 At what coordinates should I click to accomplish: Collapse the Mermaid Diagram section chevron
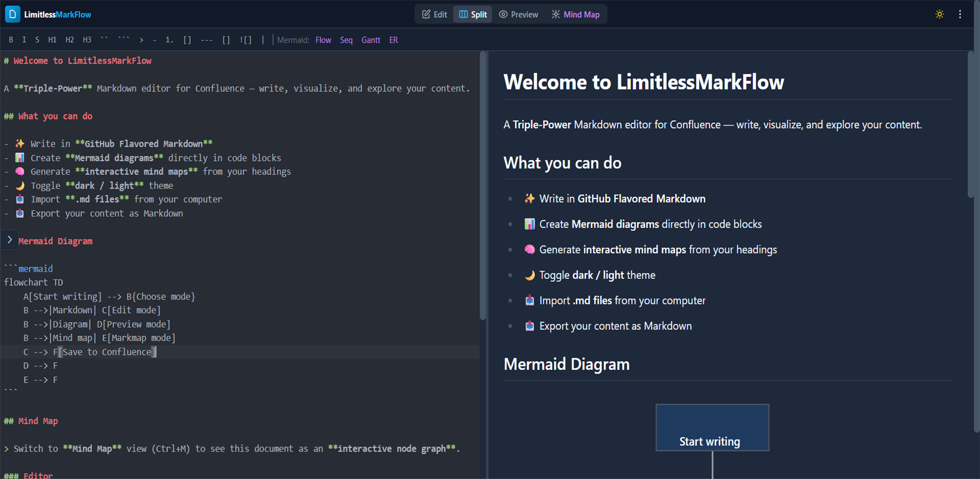[x=10, y=240]
